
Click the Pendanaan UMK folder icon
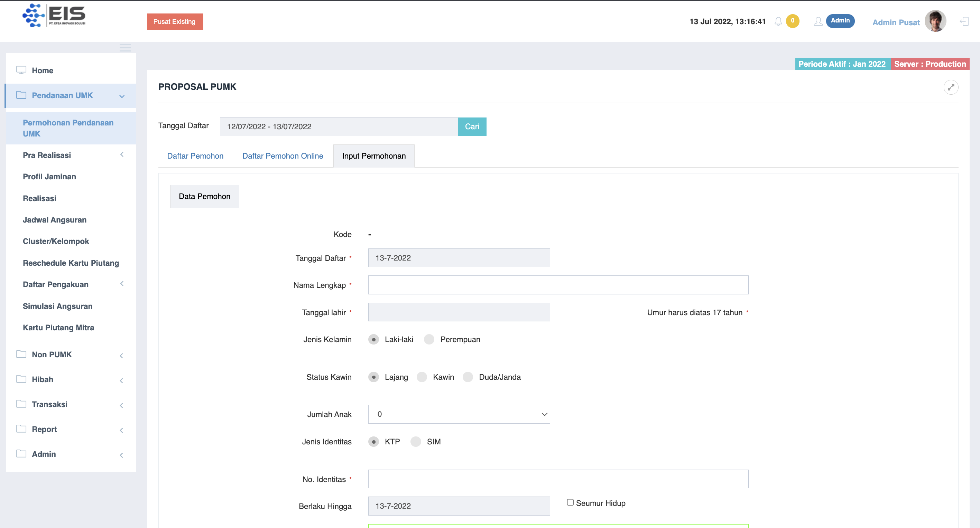click(x=21, y=95)
